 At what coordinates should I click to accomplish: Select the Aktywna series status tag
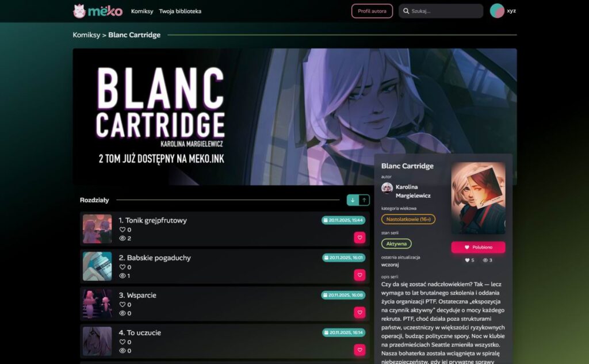pos(396,244)
